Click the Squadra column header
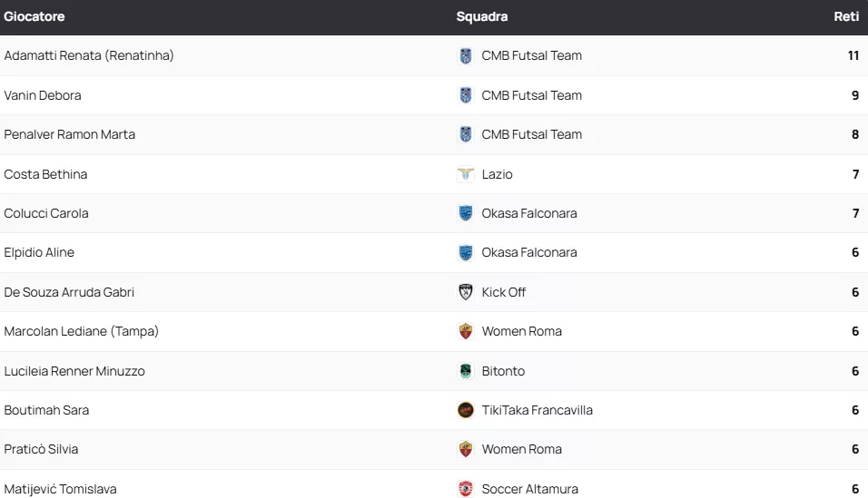This screenshot has width=868, height=498. (x=482, y=16)
